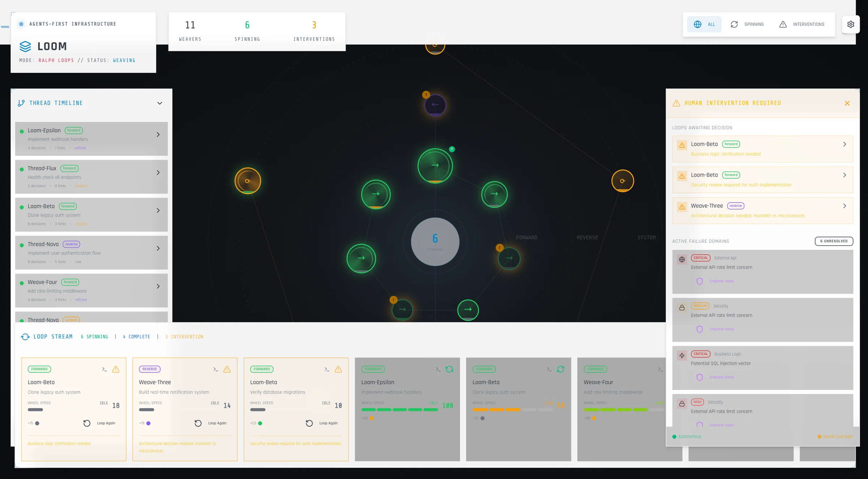Click the CRITICAL tag on External Api
868x479 pixels.
click(701, 258)
